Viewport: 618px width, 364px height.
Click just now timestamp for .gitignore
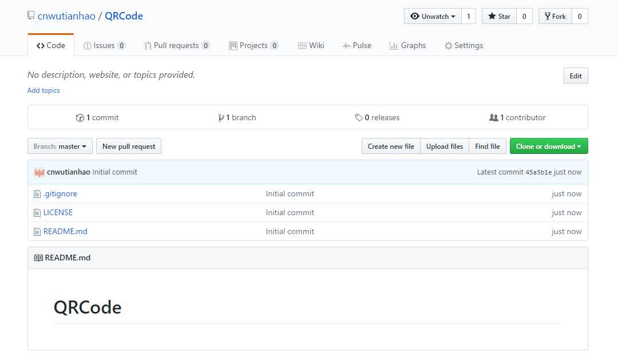point(566,193)
